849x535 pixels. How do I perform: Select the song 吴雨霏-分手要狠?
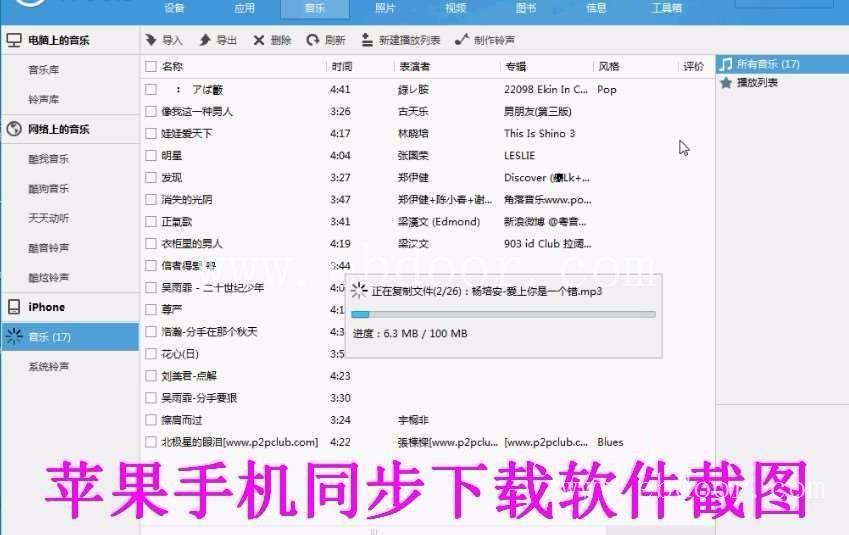coord(199,398)
